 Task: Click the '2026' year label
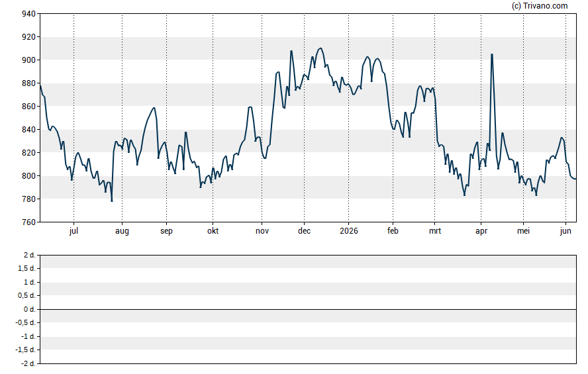tap(349, 231)
